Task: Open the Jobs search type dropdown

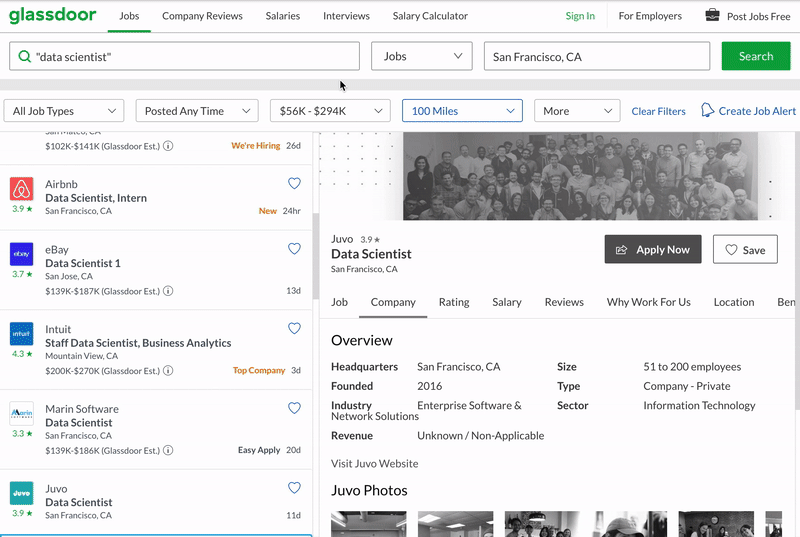Action: coord(422,56)
